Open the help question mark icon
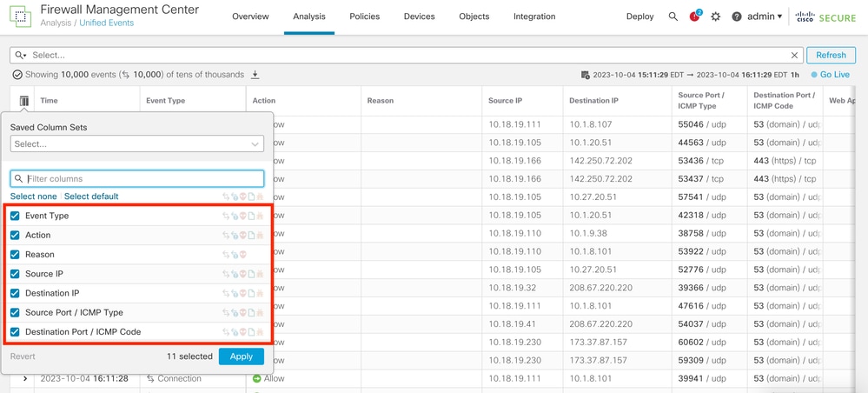Viewport: 868px width, 393px height. click(736, 17)
